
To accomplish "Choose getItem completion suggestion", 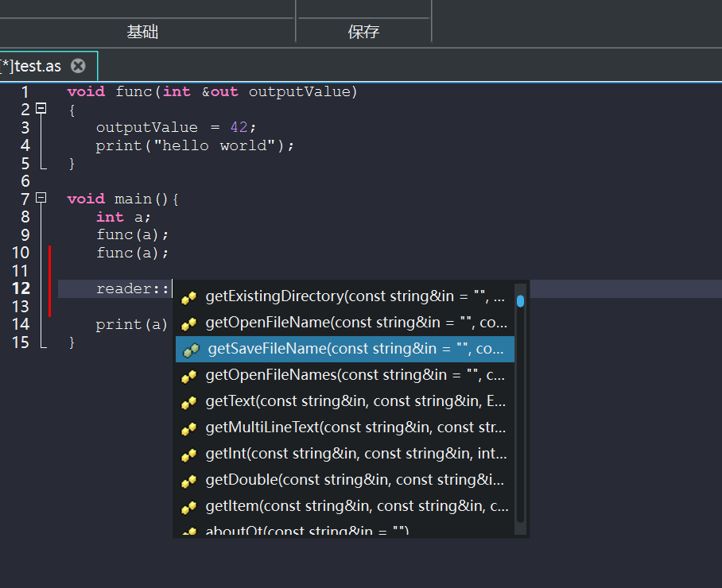I will 345,507.
